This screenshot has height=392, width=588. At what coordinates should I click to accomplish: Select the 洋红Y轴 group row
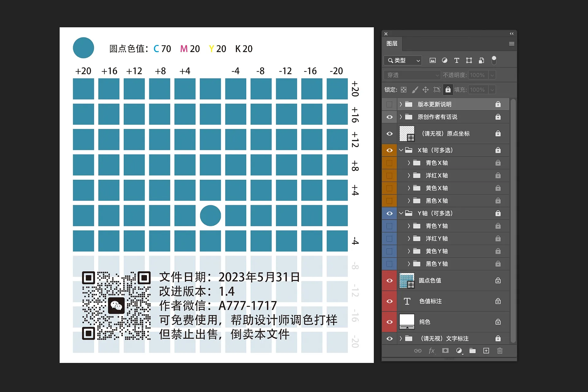pyautogui.click(x=453, y=238)
